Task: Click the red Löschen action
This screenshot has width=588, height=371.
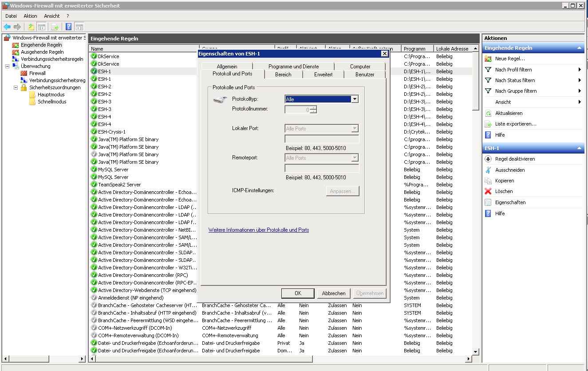Action: click(x=504, y=191)
